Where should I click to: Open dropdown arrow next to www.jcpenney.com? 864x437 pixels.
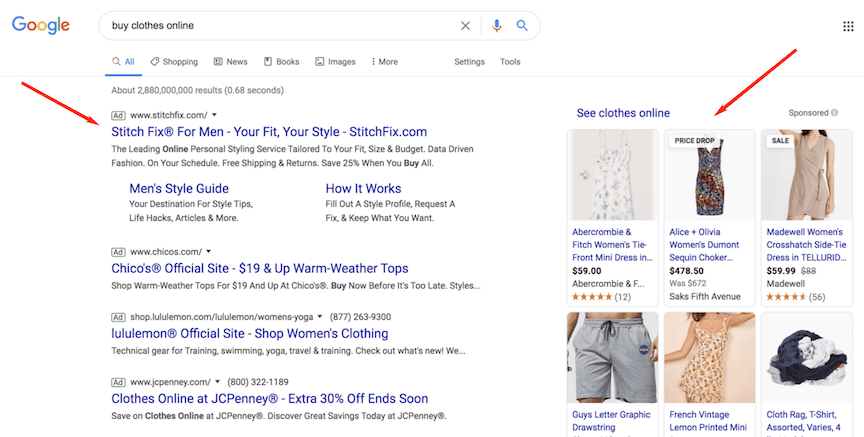[218, 382]
